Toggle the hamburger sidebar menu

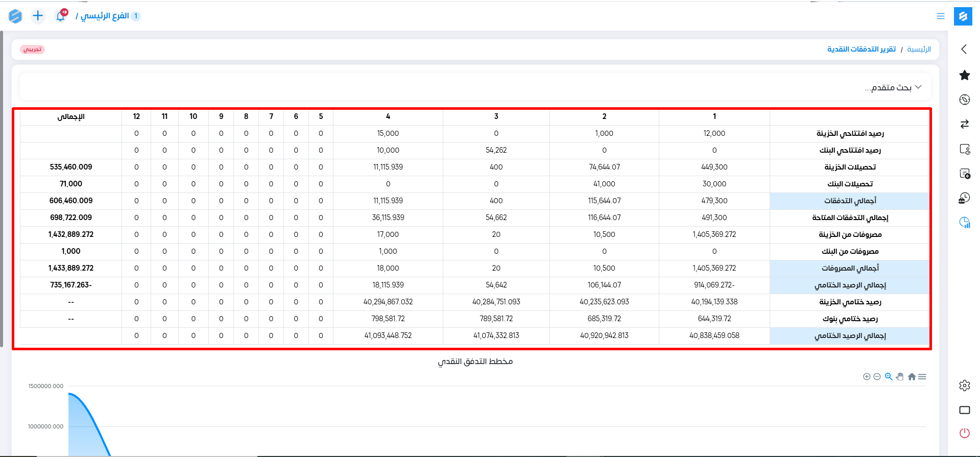click(940, 16)
